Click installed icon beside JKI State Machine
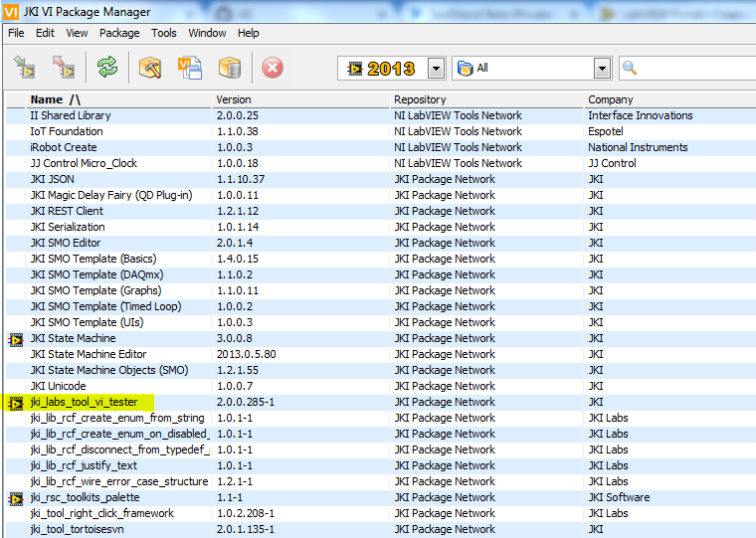Viewport: 756px width, 538px height. [x=16, y=340]
